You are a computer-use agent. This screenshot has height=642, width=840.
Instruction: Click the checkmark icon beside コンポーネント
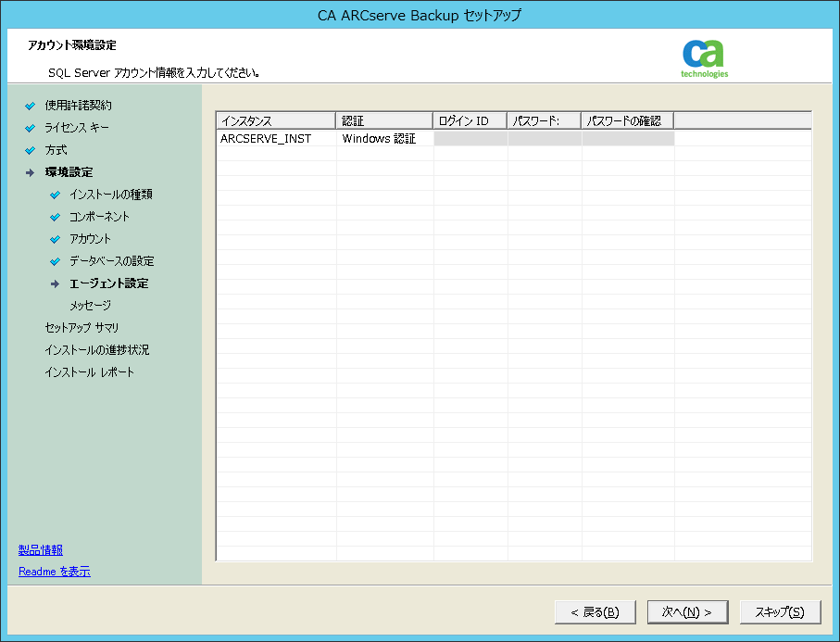coord(55,217)
